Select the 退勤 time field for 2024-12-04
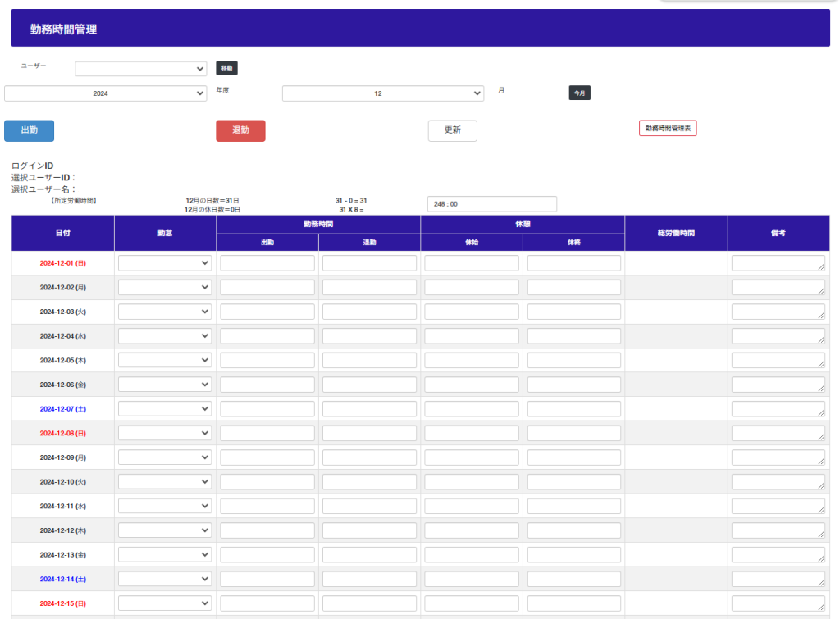This screenshot has width=840, height=619. [369, 336]
